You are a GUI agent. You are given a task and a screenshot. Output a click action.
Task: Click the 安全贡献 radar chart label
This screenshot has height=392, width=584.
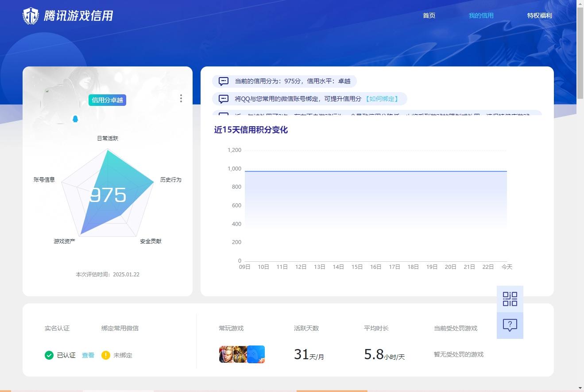[151, 241]
